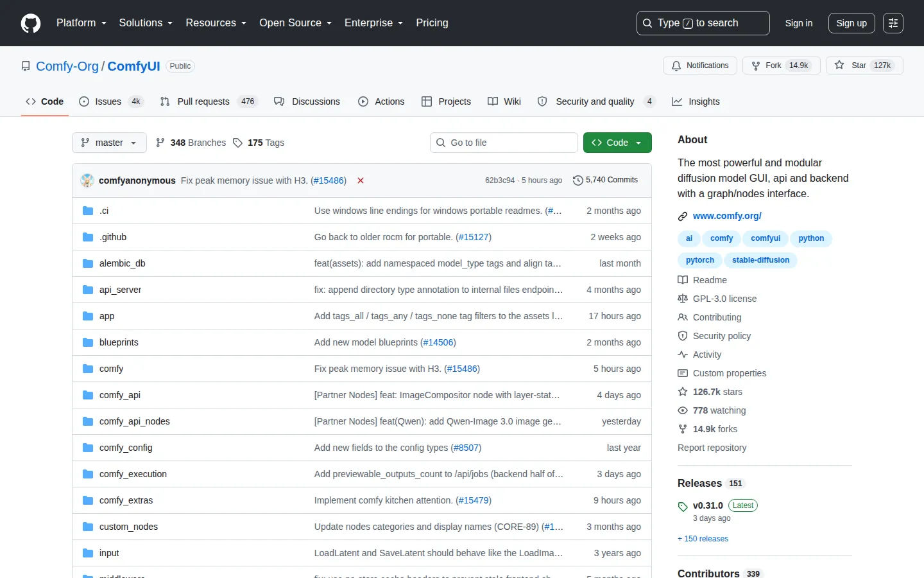
Task: Click the comfyanonymous avatar image
Action: pos(87,180)
